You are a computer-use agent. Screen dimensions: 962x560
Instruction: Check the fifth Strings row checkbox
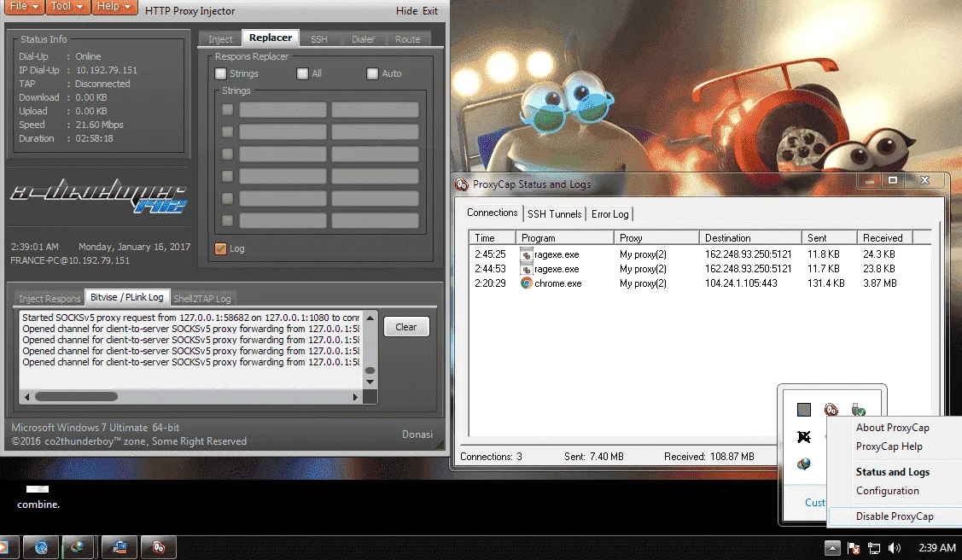[x=228, y=198]
